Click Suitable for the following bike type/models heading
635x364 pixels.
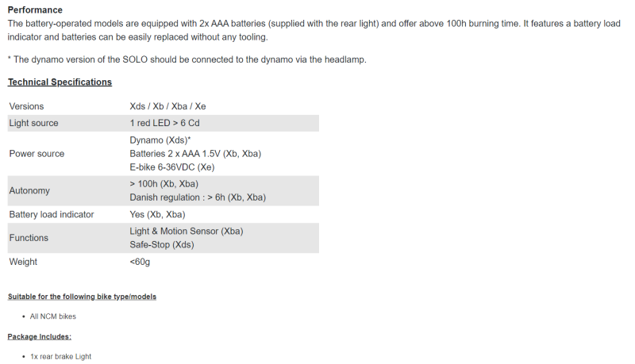[82, 297]
